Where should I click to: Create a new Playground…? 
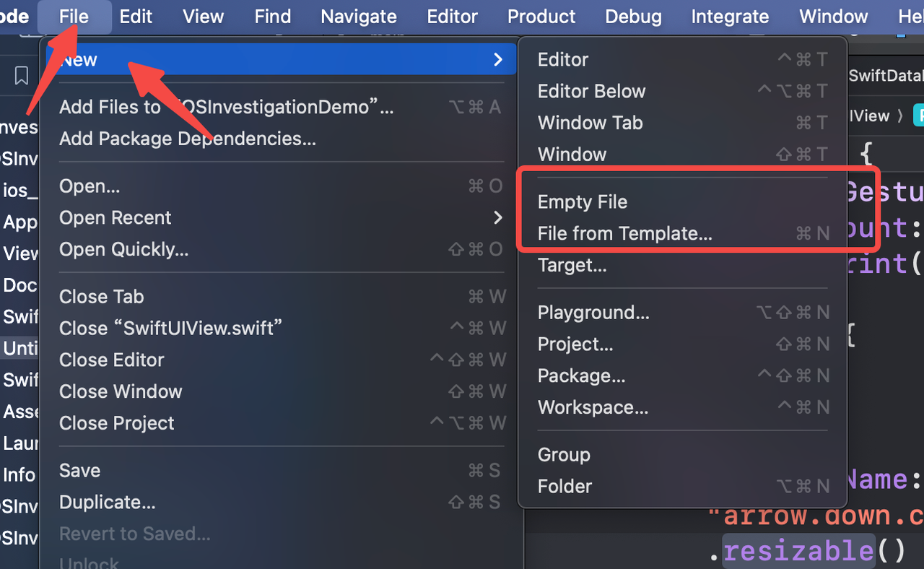click(593, 313)
